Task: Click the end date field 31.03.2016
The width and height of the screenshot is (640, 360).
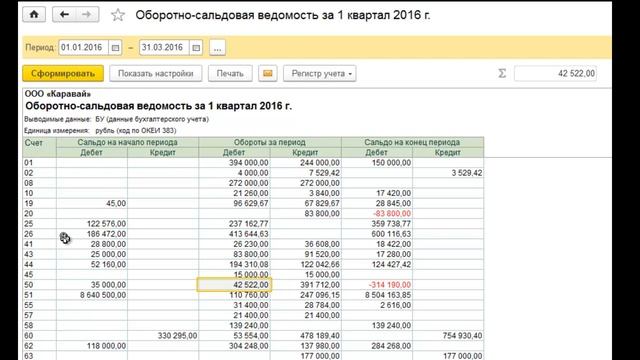Action: [x=164, y=48]
